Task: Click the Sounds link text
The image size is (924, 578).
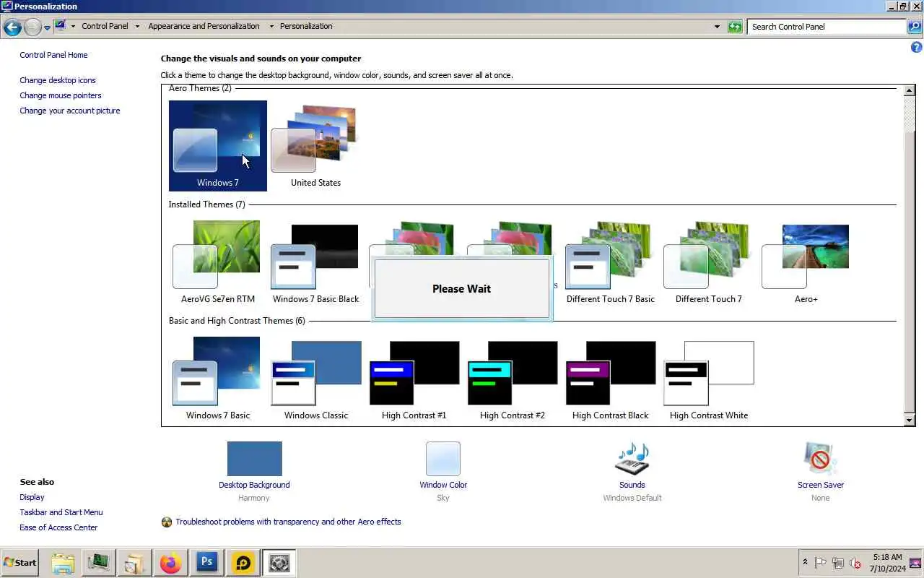Action: (x=632, y=485)
